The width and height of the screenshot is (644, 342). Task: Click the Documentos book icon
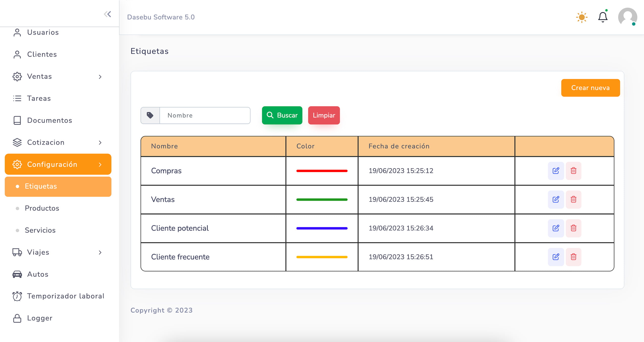pos(17,120)
